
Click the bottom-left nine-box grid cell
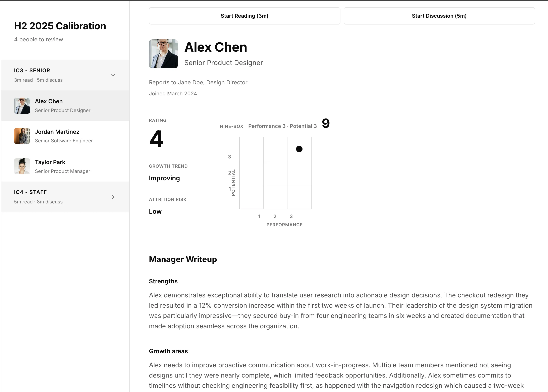251,197
